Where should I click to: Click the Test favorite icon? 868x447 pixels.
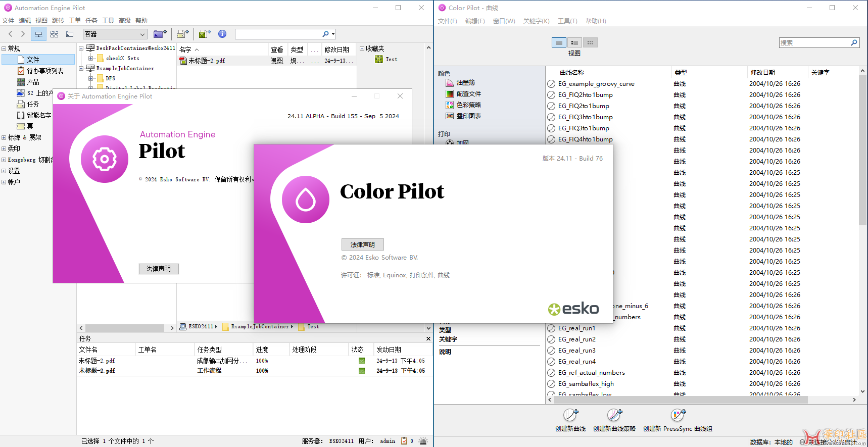pos(378,59)
